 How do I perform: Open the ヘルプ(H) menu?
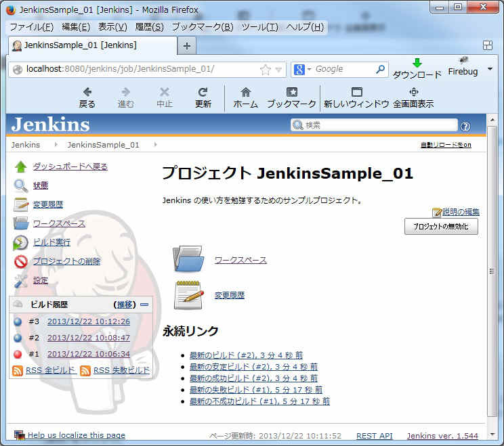pos(305,27)
